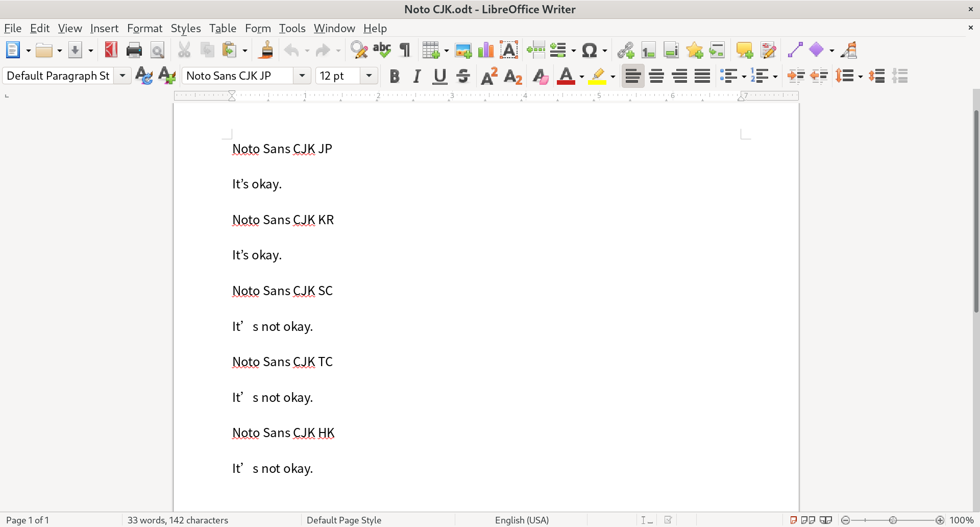Insert a chart
Image resolution: width=980 pixels, height=527 pixels.
coord(486,50)
